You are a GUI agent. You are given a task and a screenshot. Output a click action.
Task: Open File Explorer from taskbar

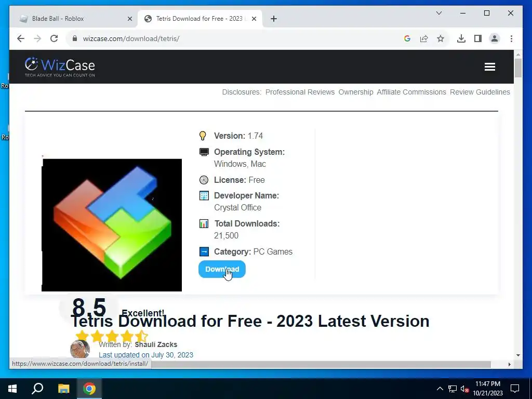[x=63, y=389]
